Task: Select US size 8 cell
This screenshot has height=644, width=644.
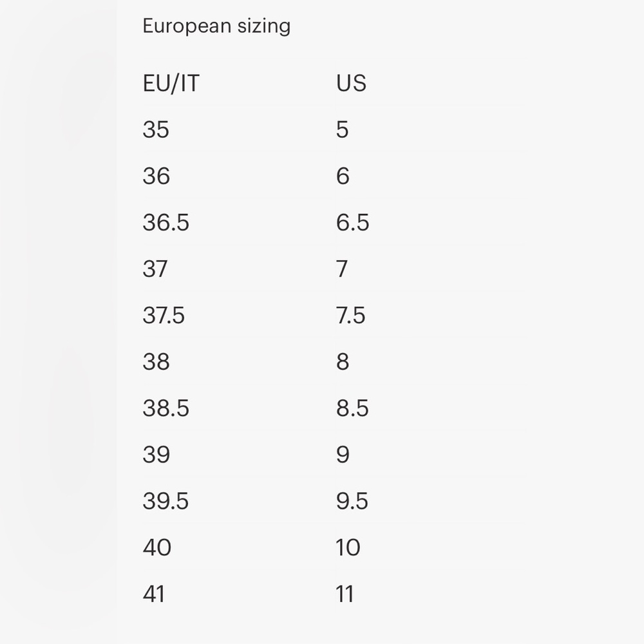Action: [x=343, y=361]
